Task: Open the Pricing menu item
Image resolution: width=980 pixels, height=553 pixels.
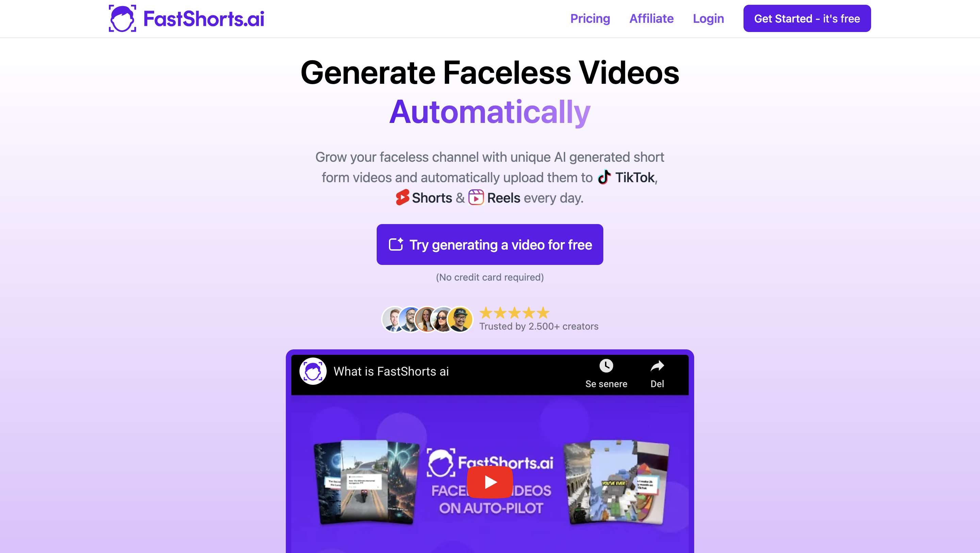Action: tap(590, 19)
